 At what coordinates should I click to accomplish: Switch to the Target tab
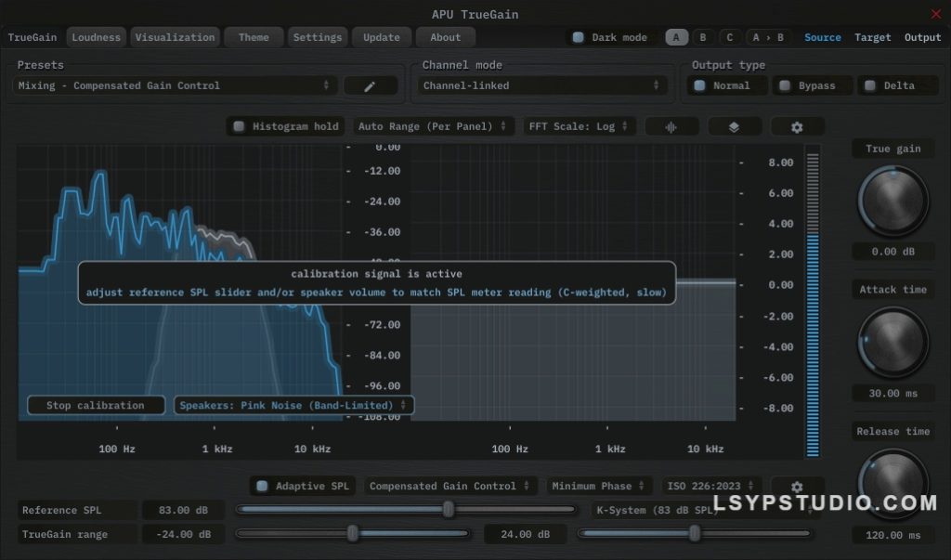[x=872, y=37]
